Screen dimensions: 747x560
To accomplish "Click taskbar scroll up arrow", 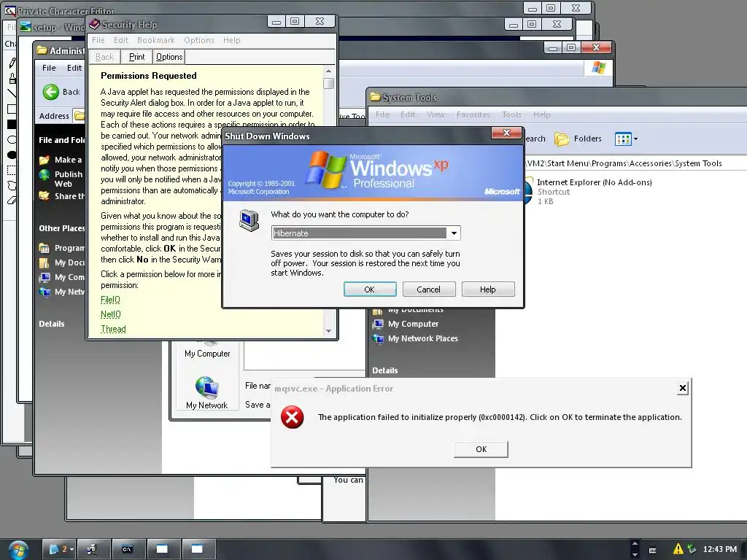I will (x=634, y=544).
